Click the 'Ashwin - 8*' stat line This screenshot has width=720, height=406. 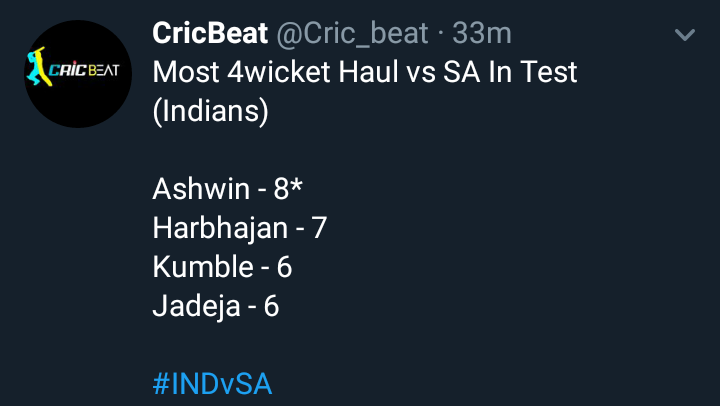click(x=227, y=189)
